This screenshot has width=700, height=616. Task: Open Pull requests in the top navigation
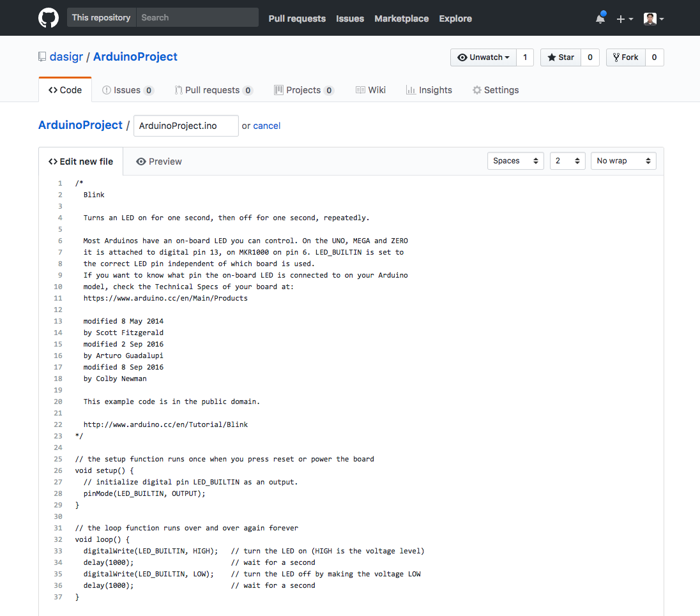pyautogui.click(x=297, y=19)
